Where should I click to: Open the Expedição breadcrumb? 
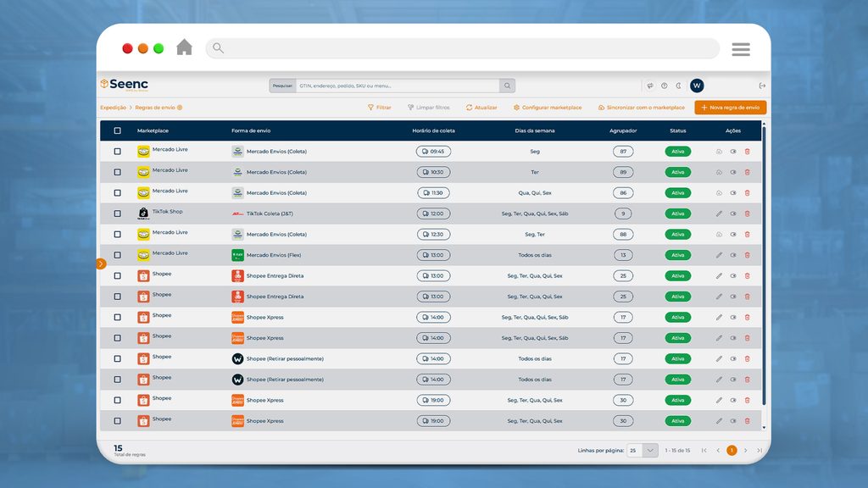tap(113, 108)
